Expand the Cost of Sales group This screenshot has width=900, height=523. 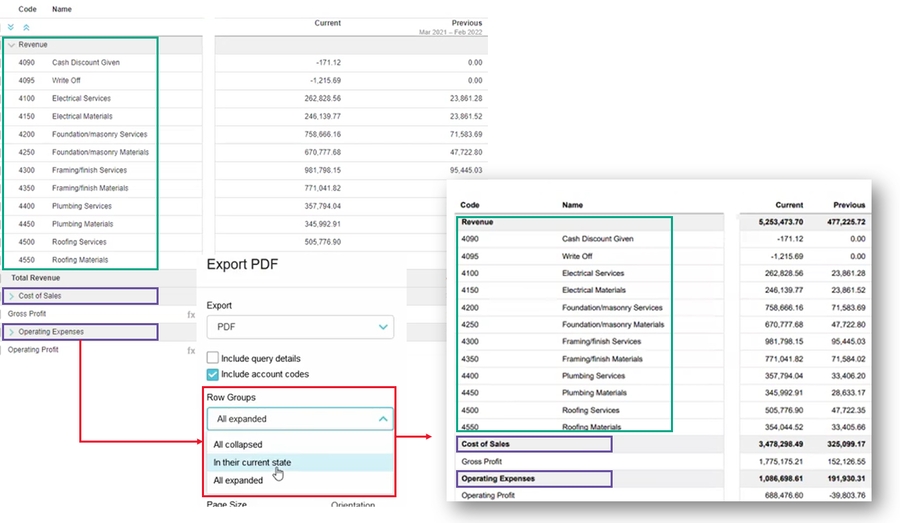pos(12,296)
